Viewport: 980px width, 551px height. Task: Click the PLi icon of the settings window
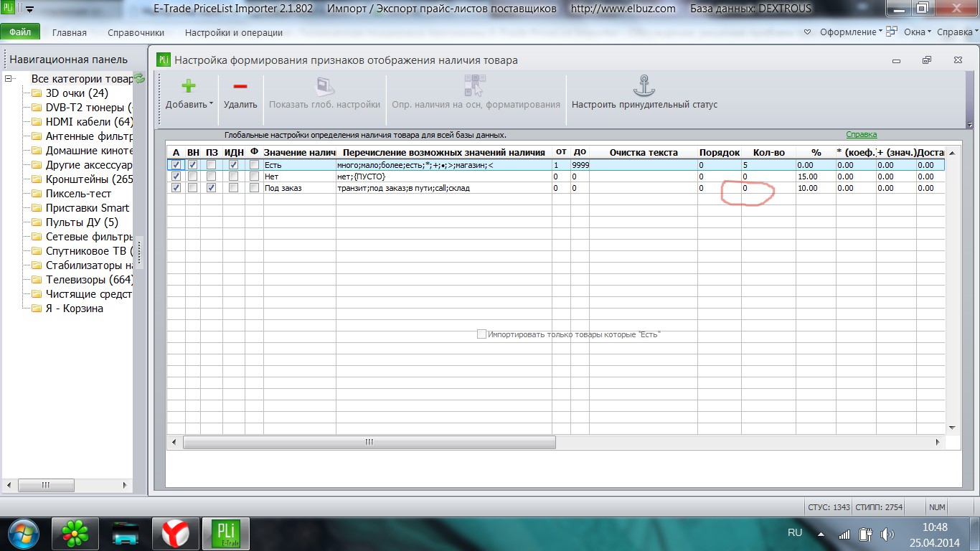(x=164, y=60)
